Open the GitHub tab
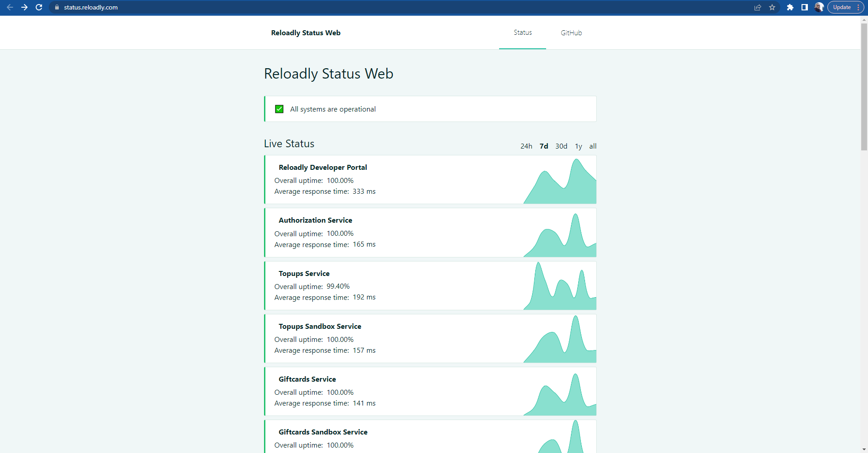The height and width of the screenshot is (453, 868). pos(571,33)
